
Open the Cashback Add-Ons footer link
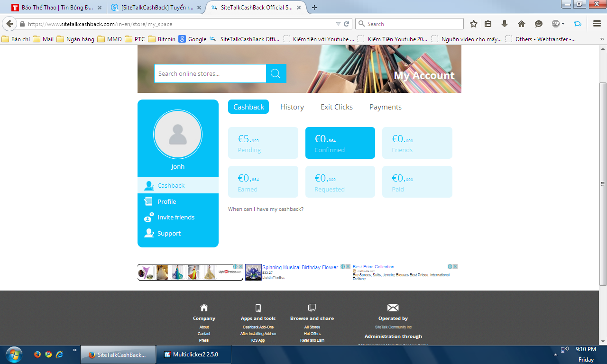pos(258,327)
